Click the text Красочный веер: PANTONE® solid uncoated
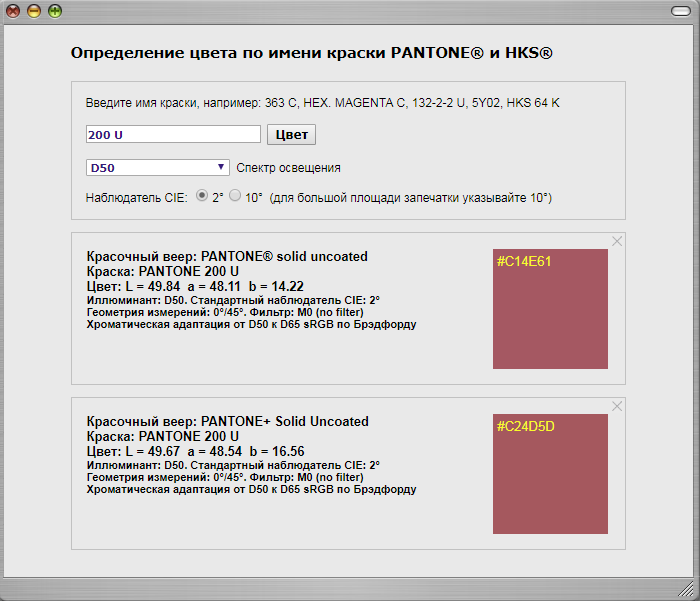Screen dimensions: 700x601 pos(227,256)
